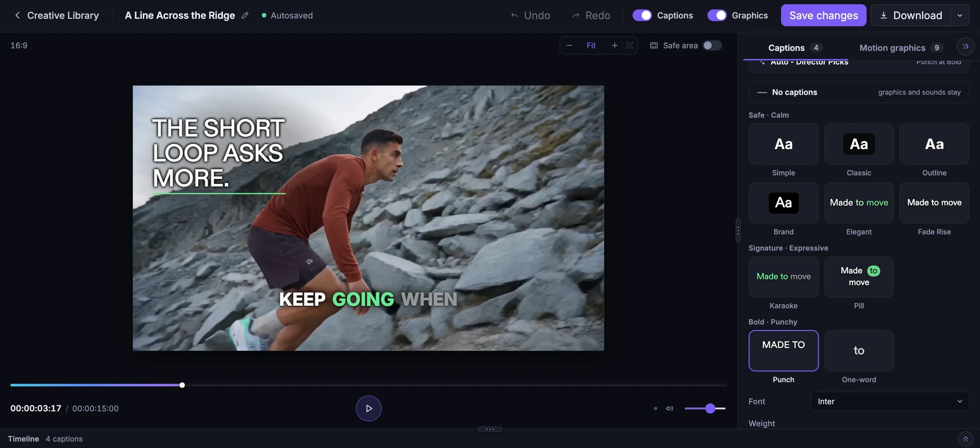The image size is (980, 448).
Task: Click the volume slider knob
Action: (710, 408)
